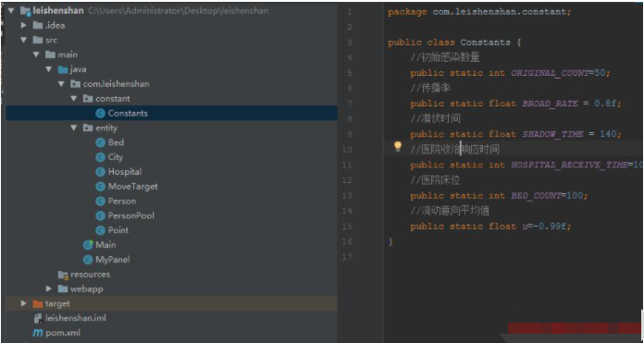Click the Maven pom.xml file icon
The width and height of the screenshot is (644, 343).
[38, 333]
